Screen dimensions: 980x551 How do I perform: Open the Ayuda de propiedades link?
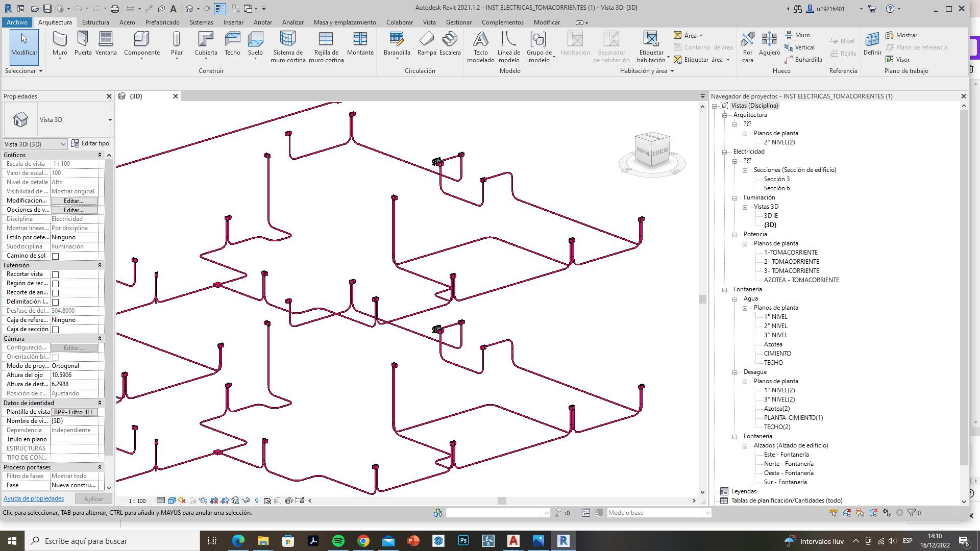coord(34,498)
